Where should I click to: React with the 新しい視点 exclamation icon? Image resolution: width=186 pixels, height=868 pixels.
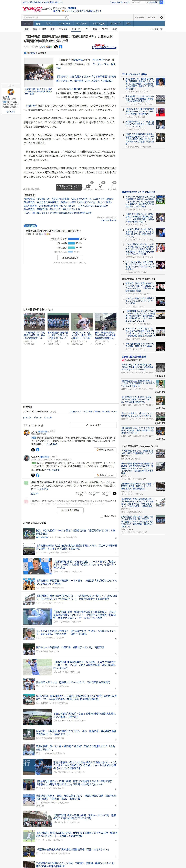pyautogui.click(x=112, y=186)
